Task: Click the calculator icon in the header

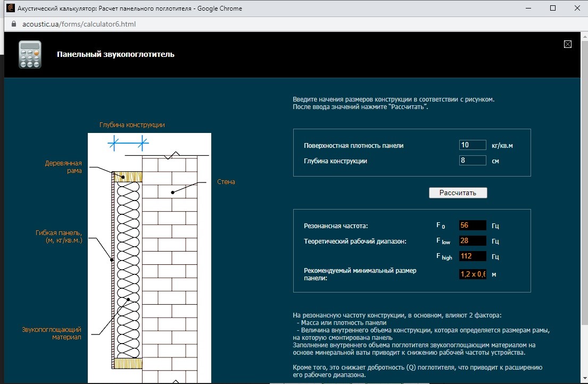Action: pyautogui.click(x=30, y=55)
